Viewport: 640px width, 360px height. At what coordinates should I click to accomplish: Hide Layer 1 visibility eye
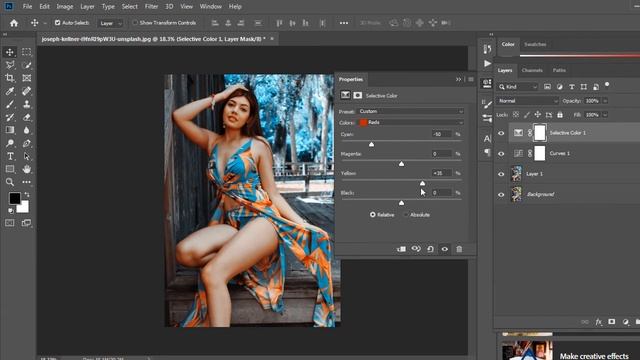(501, 174)
